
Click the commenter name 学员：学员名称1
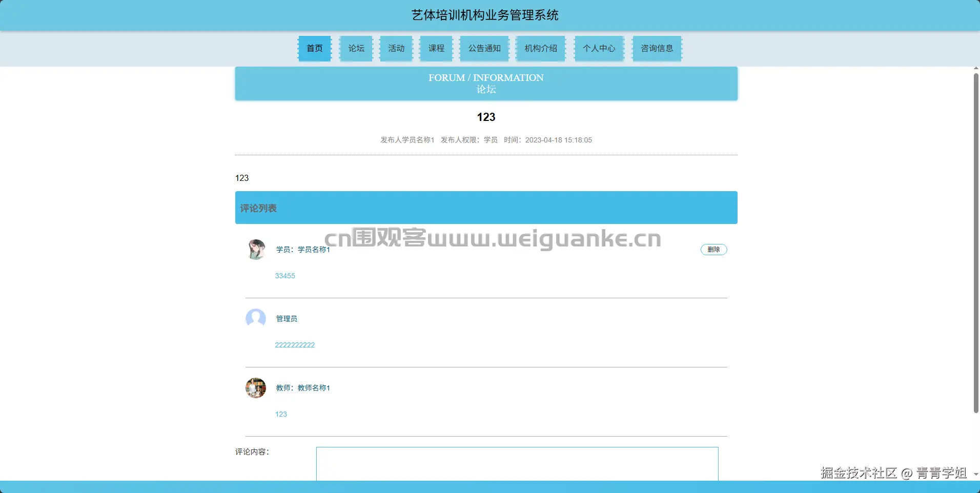point(303,250)
